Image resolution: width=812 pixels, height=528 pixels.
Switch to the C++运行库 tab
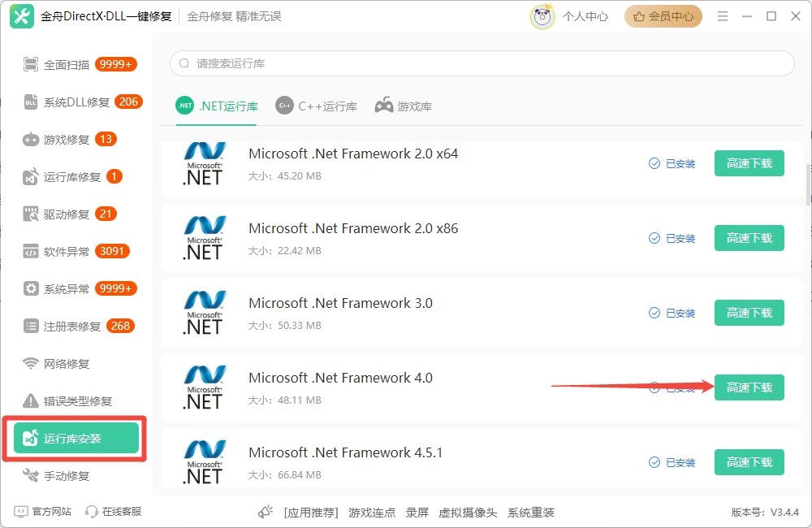316,104
